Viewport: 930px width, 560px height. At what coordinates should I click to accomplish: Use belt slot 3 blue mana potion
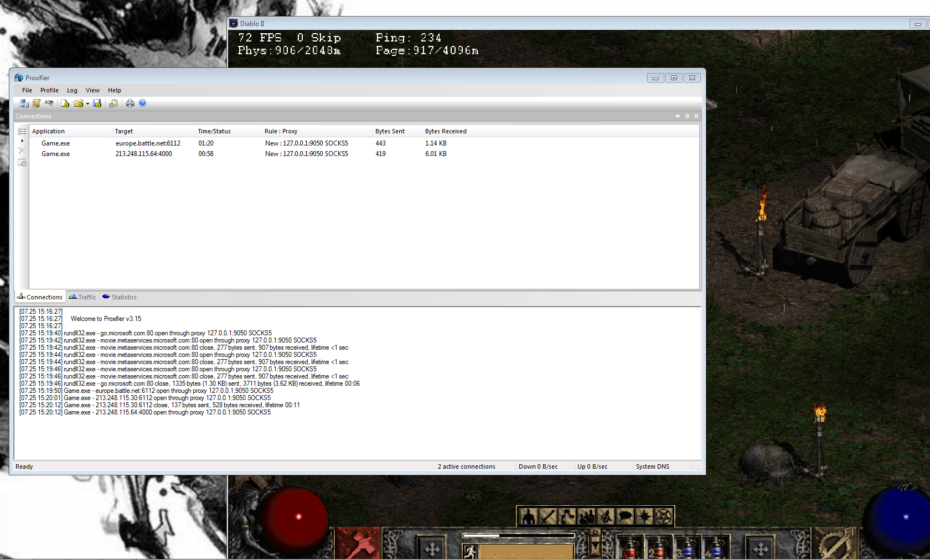tap(688, 547)
